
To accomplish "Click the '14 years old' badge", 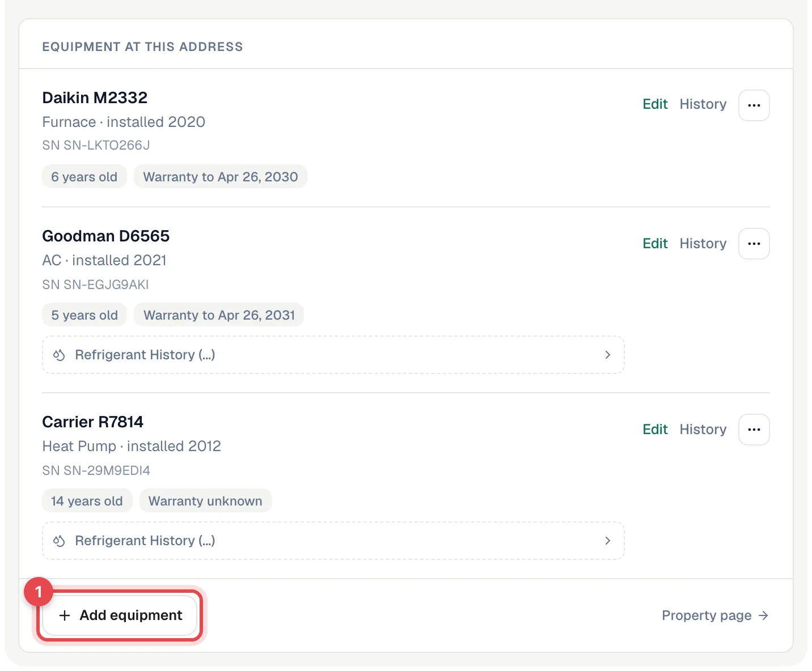I will click(87, 501).
